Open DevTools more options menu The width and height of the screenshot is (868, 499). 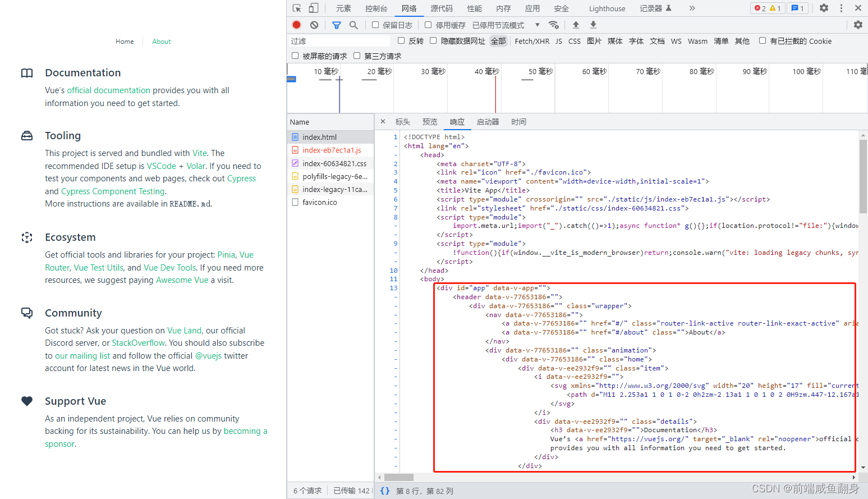click(x=841, y=8)
